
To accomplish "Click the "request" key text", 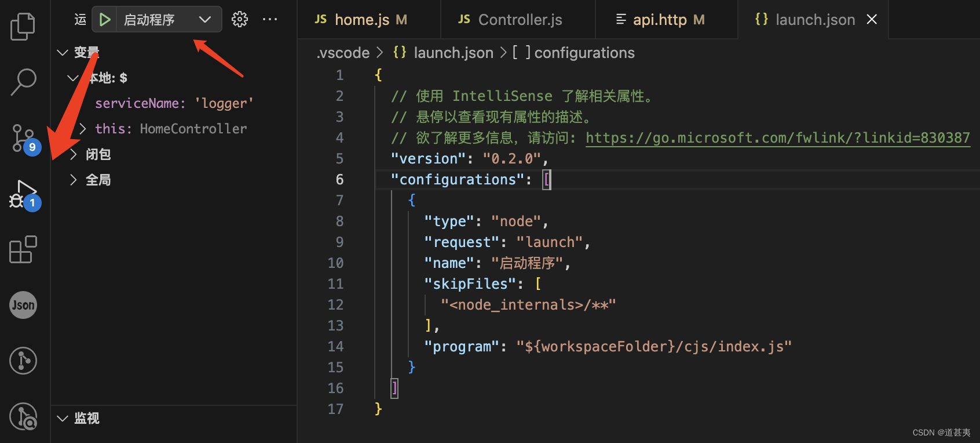I will click(462, 242).
